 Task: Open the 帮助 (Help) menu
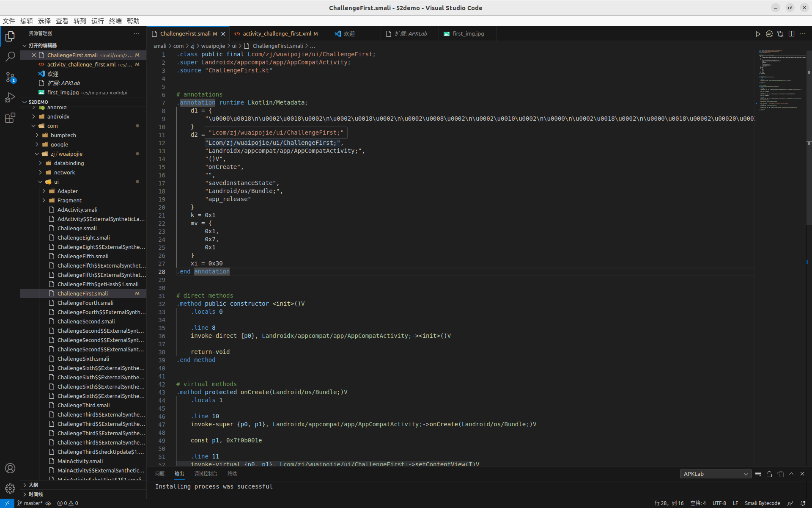coord(133,21)
